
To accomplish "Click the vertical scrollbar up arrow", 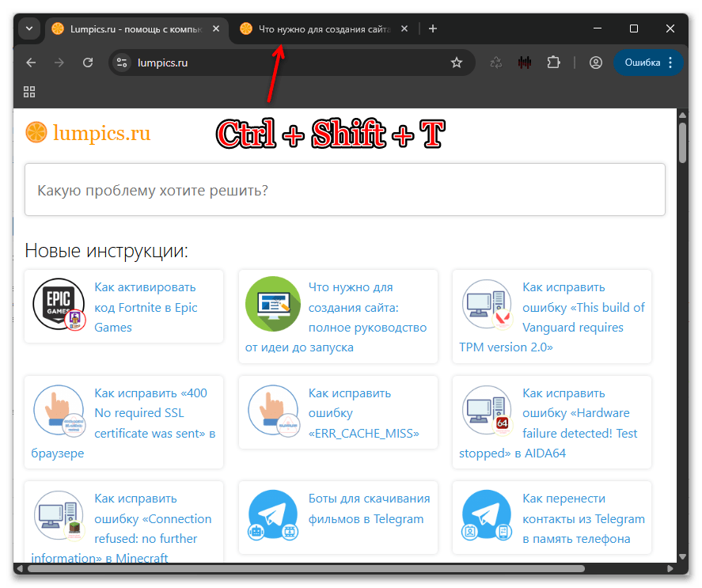I will pyautogui.click(x=682, y=115).
